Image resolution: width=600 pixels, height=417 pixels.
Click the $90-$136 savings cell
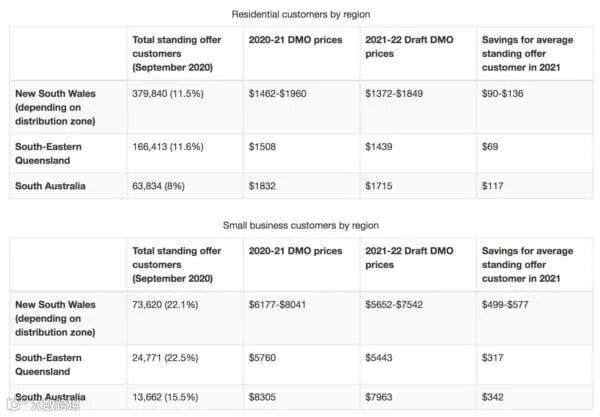point(506,94)
